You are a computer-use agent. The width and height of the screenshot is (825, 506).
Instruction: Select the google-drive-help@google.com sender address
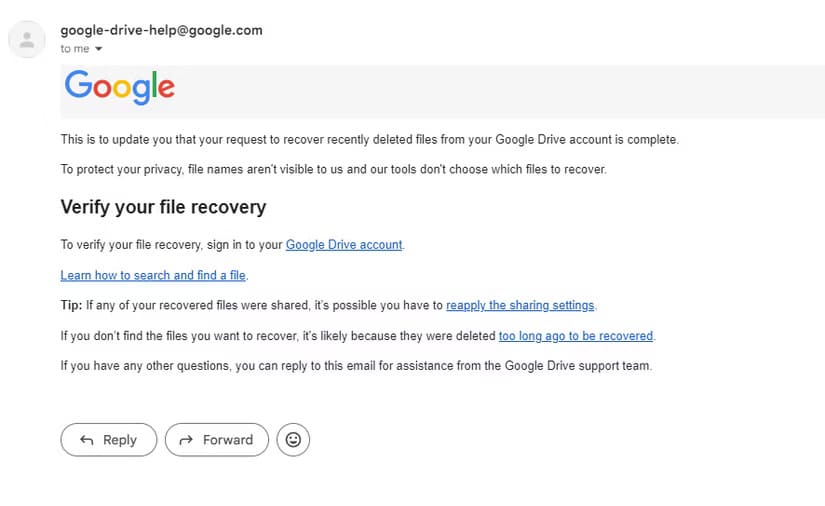(x=162, y=31)
